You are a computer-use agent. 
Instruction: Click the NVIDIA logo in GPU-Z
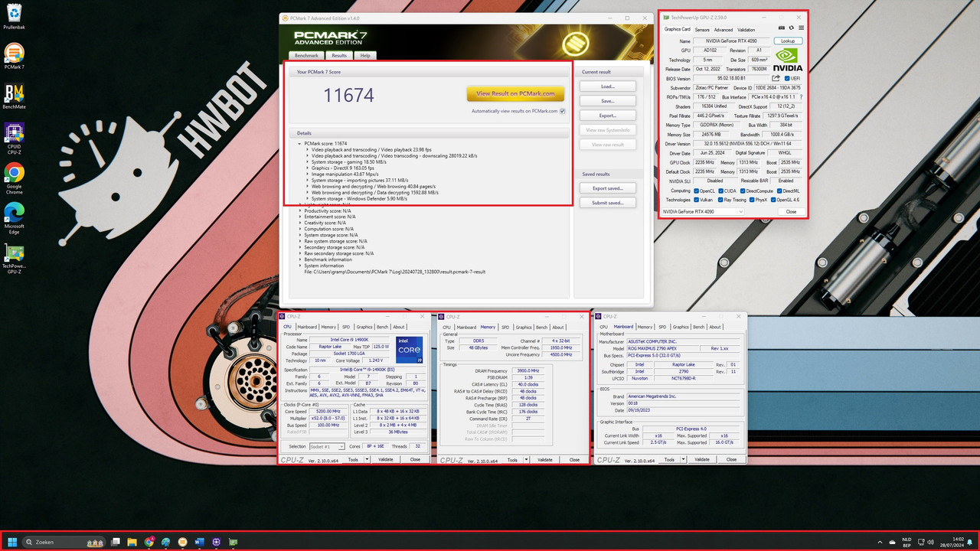click(x=788, y=60)
